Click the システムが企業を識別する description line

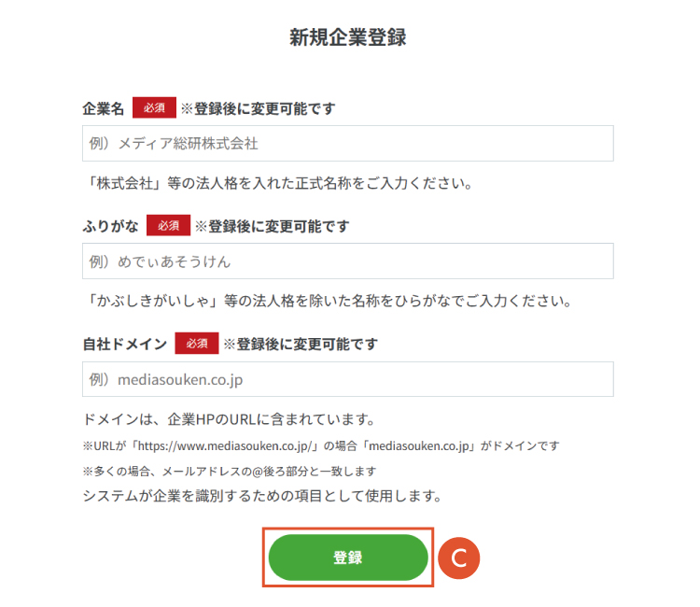point(261,495)
